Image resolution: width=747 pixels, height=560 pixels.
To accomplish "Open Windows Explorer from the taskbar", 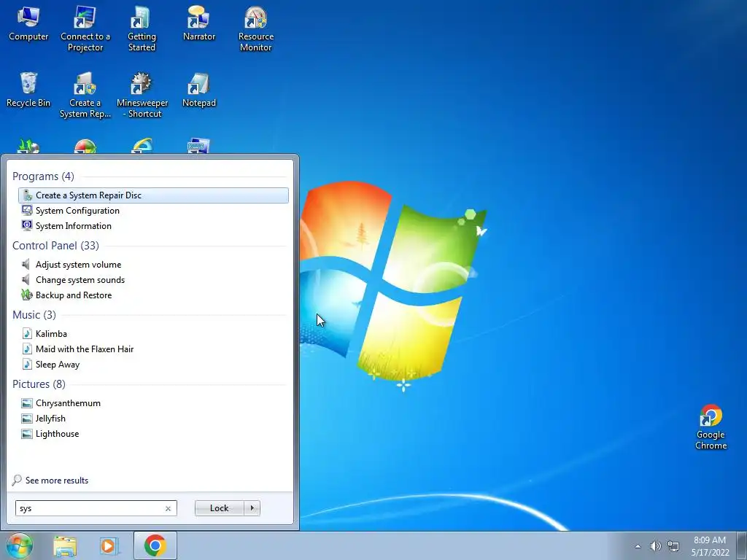I will pos(65,545).
